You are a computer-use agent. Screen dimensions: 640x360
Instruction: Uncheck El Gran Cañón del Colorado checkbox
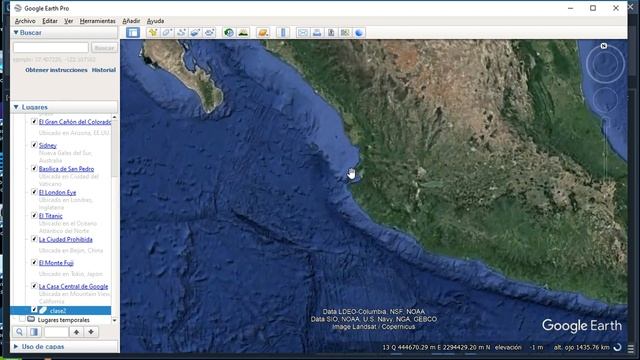(34, 121)
